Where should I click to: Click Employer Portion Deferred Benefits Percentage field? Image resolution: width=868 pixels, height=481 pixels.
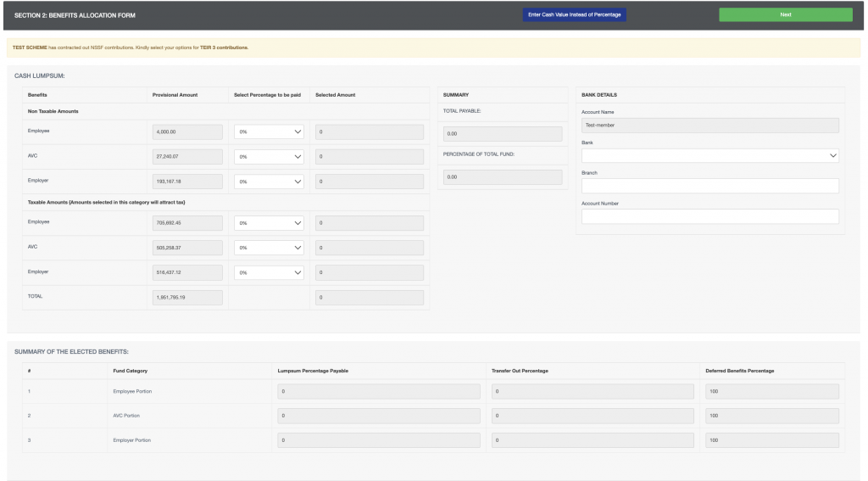click(771, 440)
